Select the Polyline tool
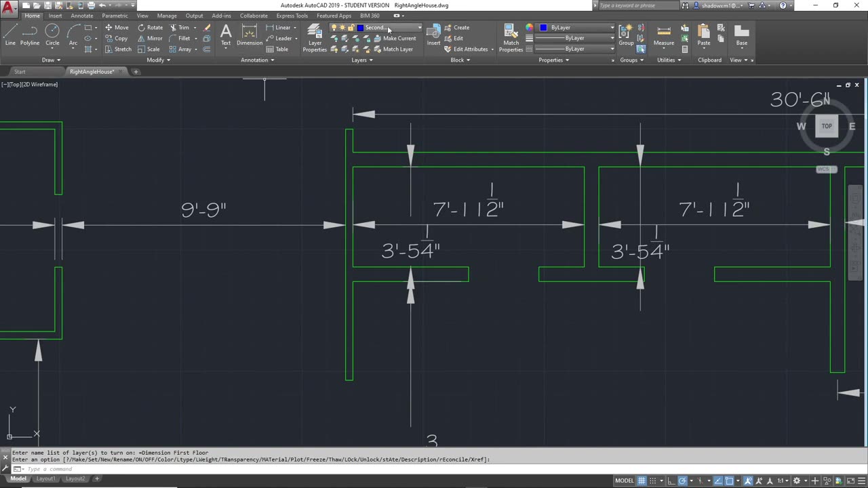868x488 pixels. (x=30, y=35)
